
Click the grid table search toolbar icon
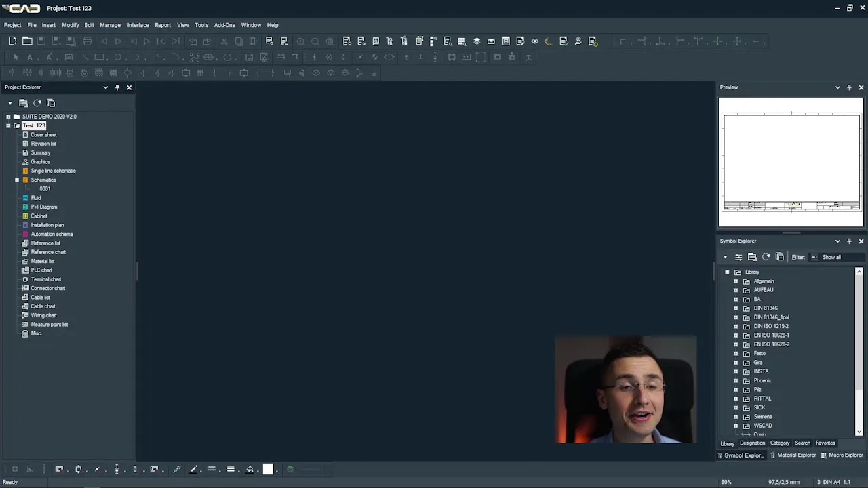coord(462,41)
